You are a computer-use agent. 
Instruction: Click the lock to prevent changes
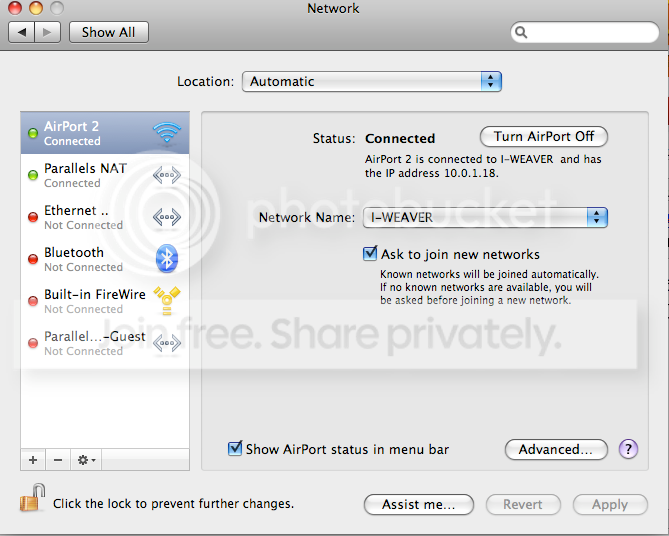click(33, 498)
